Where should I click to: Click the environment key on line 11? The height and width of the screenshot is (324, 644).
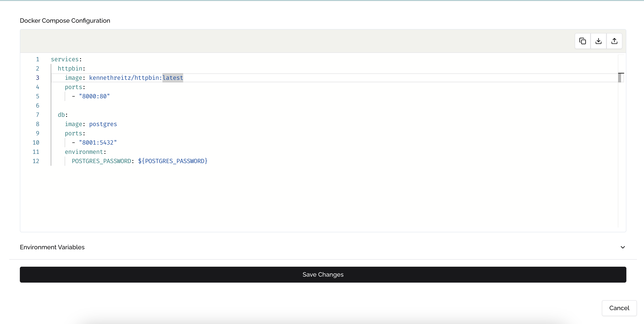point(84,152)
